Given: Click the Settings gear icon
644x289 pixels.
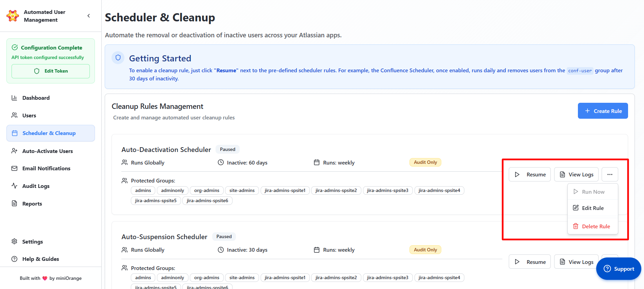Looking at the screenshot, I should coord(14,241).
